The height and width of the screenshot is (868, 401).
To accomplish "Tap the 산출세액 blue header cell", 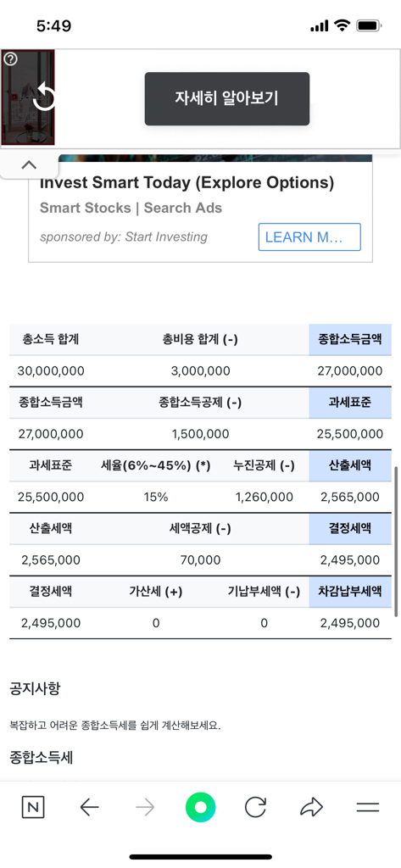I will [x=350, y=465].
